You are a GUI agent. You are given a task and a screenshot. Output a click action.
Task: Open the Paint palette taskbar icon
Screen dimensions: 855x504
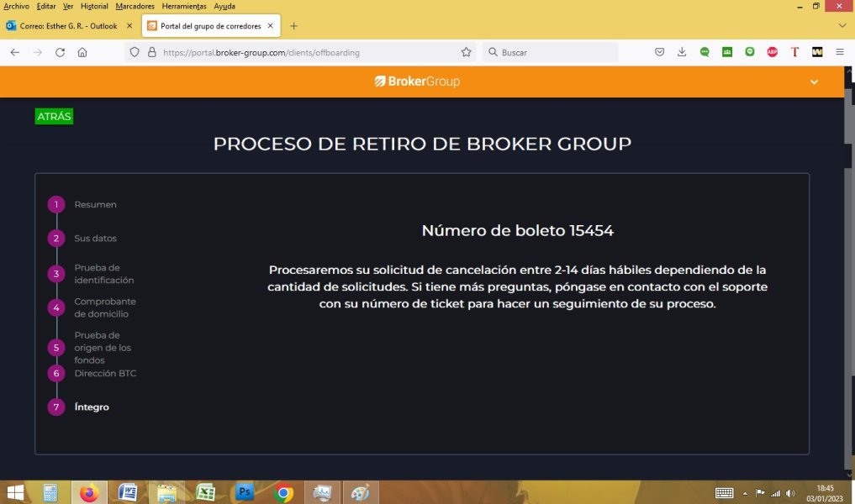[x=361, y=493]
